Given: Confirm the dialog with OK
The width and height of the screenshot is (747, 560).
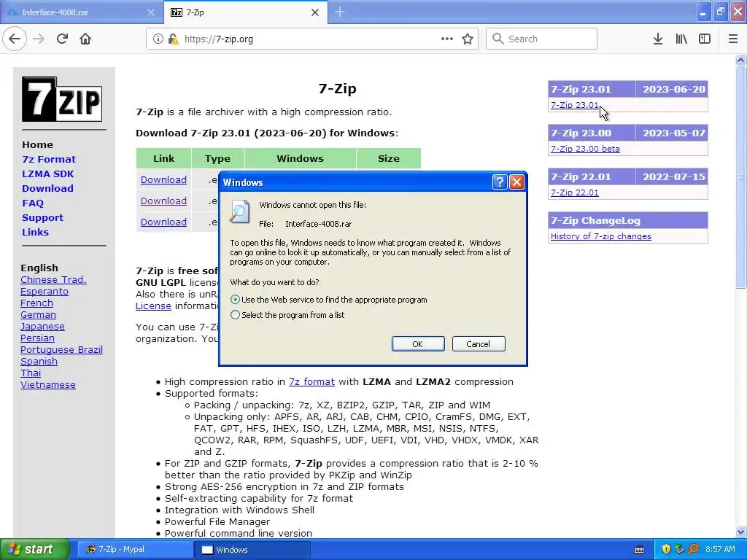Looking at the screenshot, I should pos(418,344).
